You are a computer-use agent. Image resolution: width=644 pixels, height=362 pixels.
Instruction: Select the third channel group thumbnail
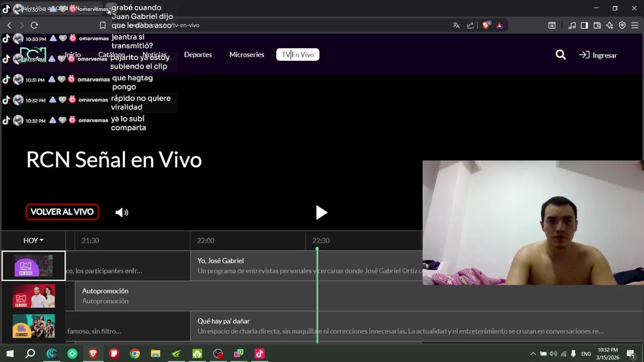[34, 326]
